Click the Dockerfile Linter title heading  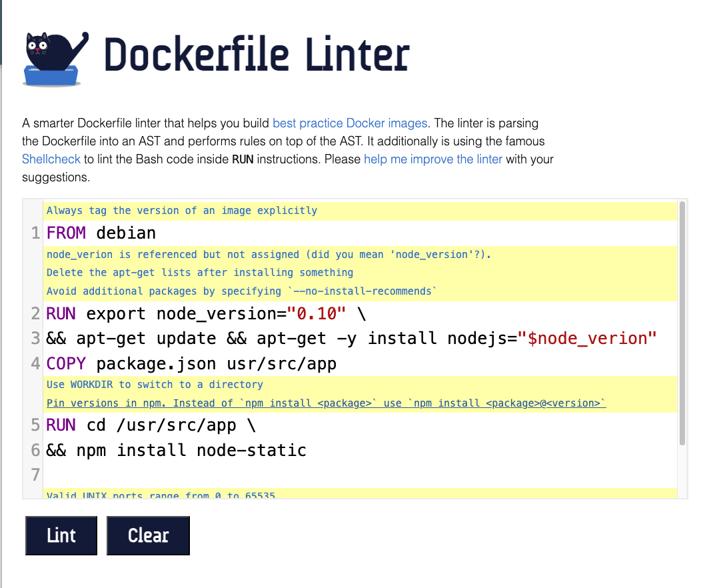tap(257, 56)
